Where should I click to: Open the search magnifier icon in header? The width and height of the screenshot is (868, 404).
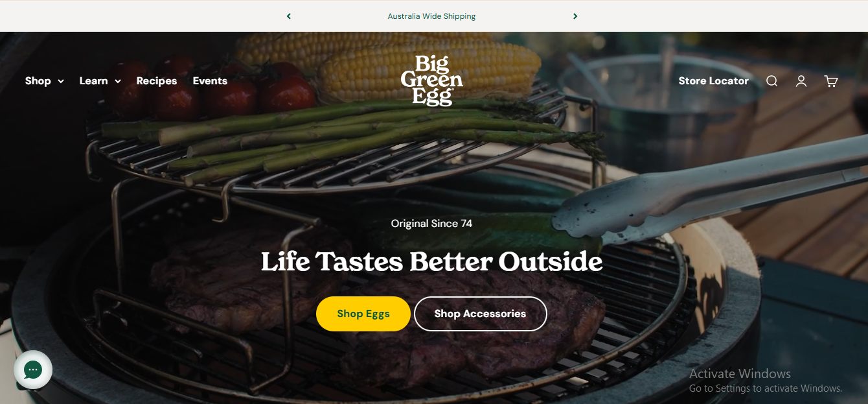tap(771, 81)
